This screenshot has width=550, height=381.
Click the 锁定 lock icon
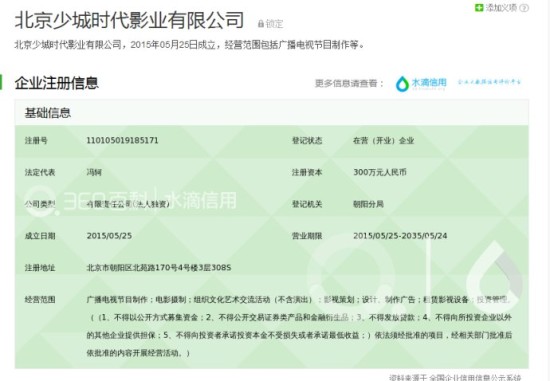[261, 24]
